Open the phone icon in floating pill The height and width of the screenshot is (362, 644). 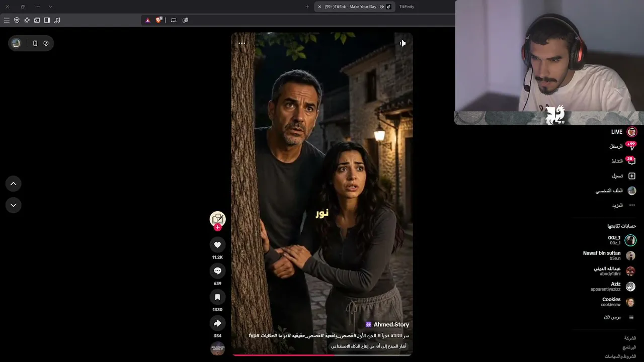point(35,43)
